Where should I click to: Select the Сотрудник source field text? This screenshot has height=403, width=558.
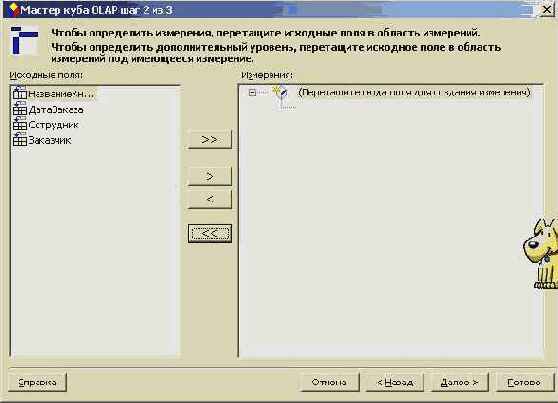(53, 125)
